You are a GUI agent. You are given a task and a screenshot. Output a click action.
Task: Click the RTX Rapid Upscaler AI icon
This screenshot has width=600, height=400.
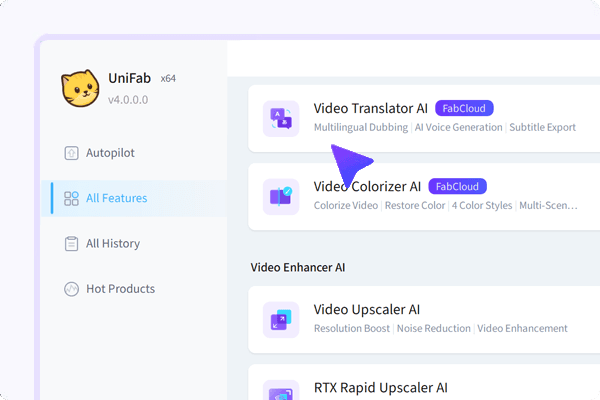(x=281, y=390)
